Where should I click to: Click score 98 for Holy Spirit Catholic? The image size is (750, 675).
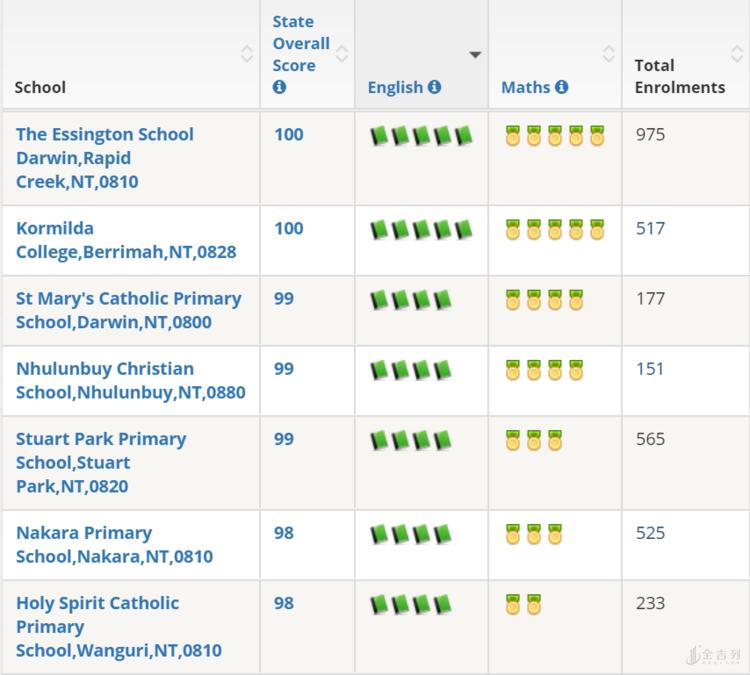coord(284,603)
